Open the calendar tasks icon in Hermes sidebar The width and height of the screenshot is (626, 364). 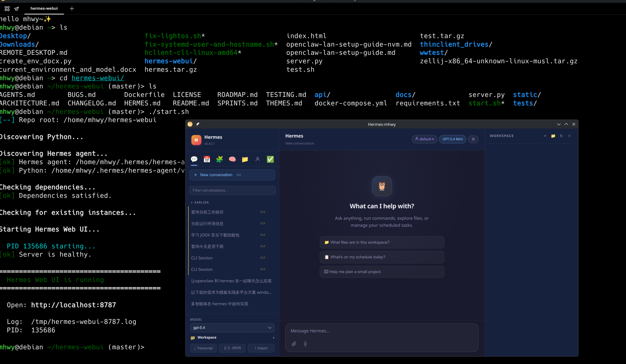point(207,159)
